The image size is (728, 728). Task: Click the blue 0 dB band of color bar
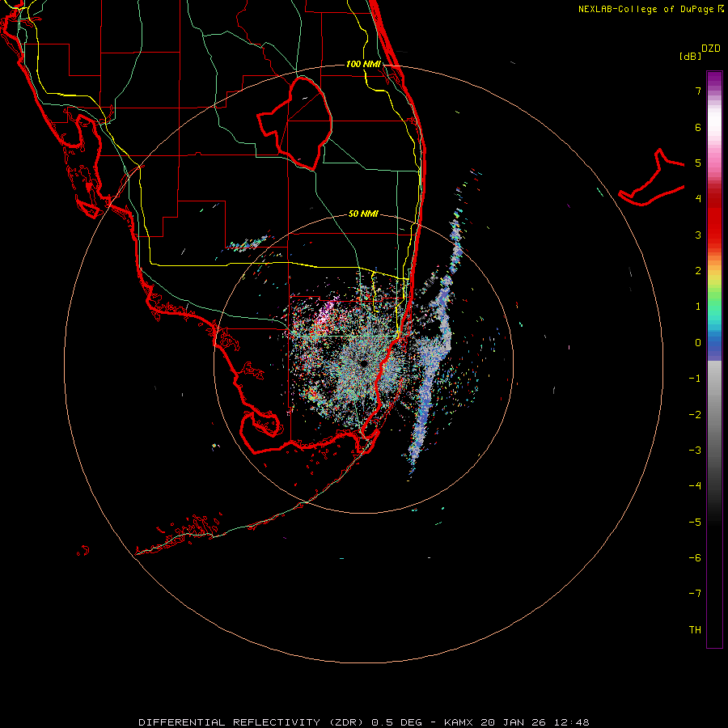[x=714, y=346]
